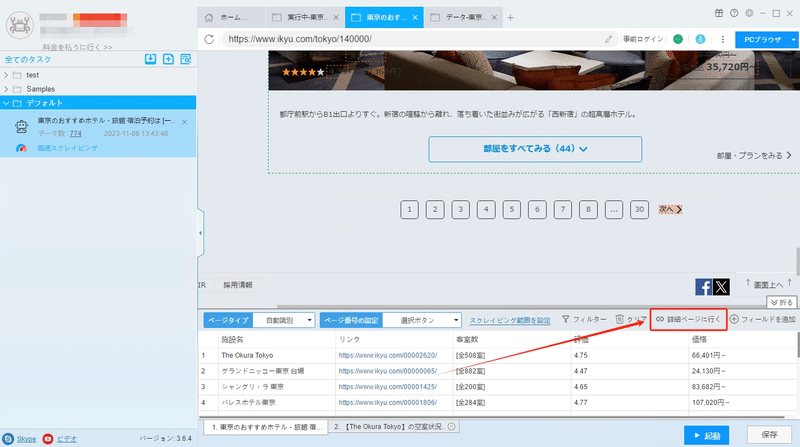Viewport: 800px width, 447px height.
Task: Remove the Tokyo hotel task with its X
Action: 184,122
